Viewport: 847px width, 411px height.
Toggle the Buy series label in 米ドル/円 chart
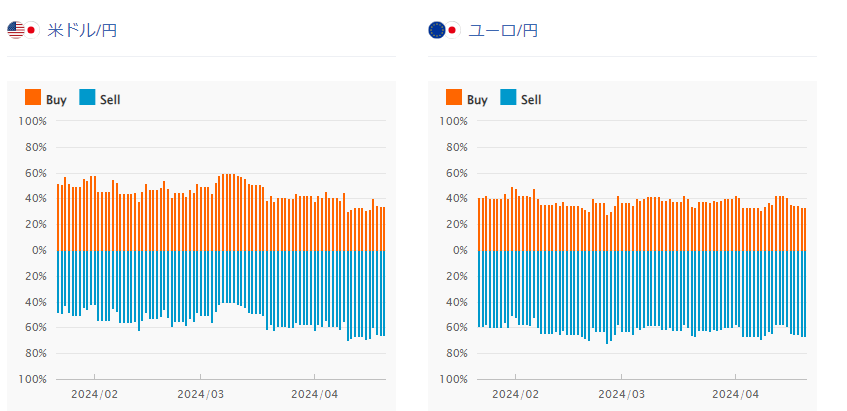click(56, 99)
